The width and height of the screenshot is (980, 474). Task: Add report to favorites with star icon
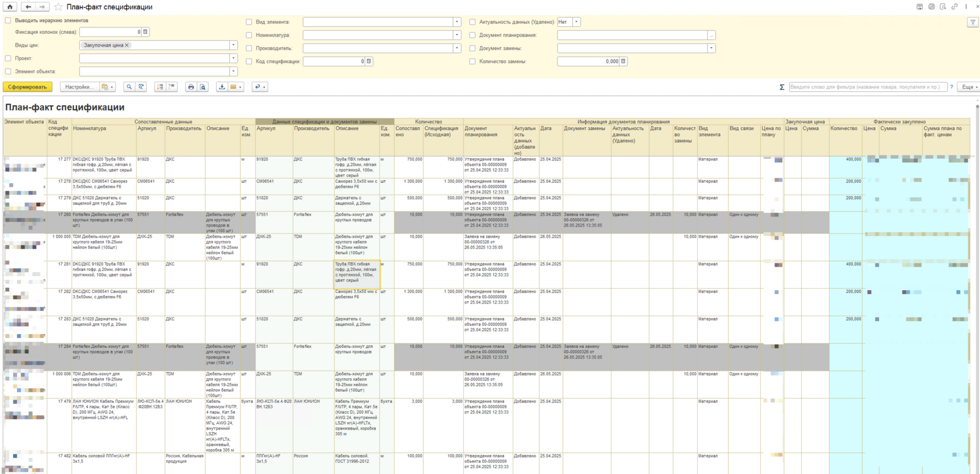click(58, 7)
